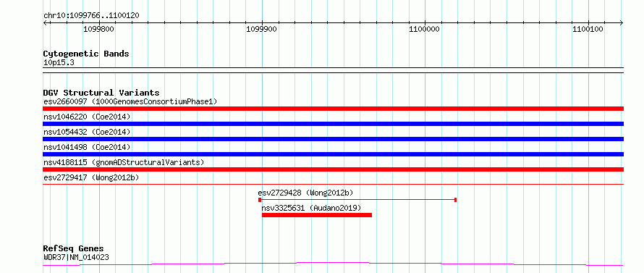This screenshot has height=273, width=644.
Task: Click the nsv1054432 (Coe2014) label
Action: 87,132
